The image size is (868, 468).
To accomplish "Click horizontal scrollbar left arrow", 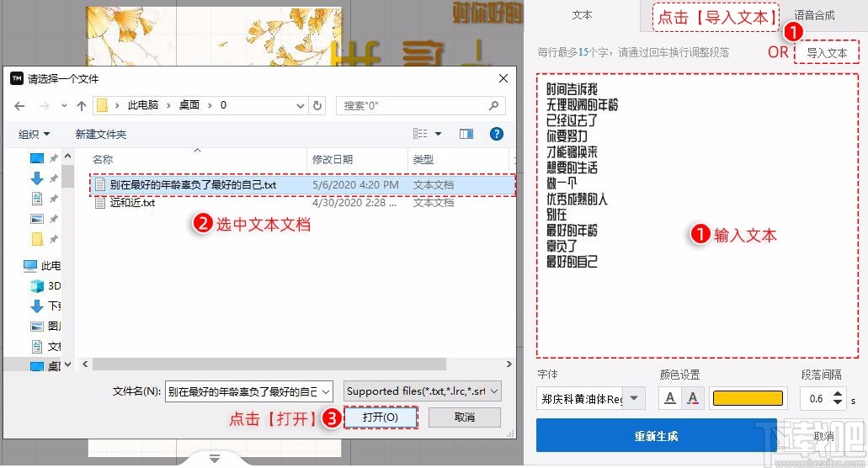I will (85, 364).
